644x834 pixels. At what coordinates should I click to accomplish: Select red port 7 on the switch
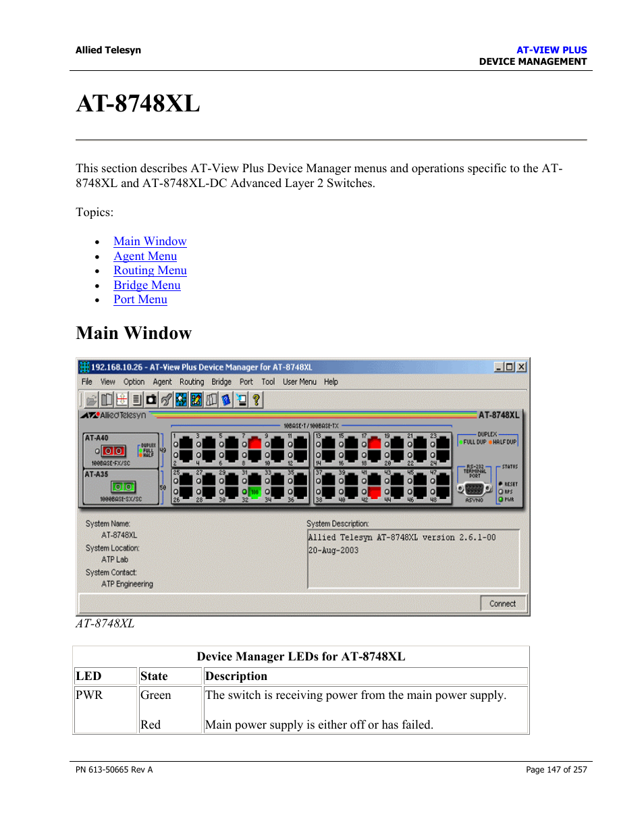coord(254,444)
